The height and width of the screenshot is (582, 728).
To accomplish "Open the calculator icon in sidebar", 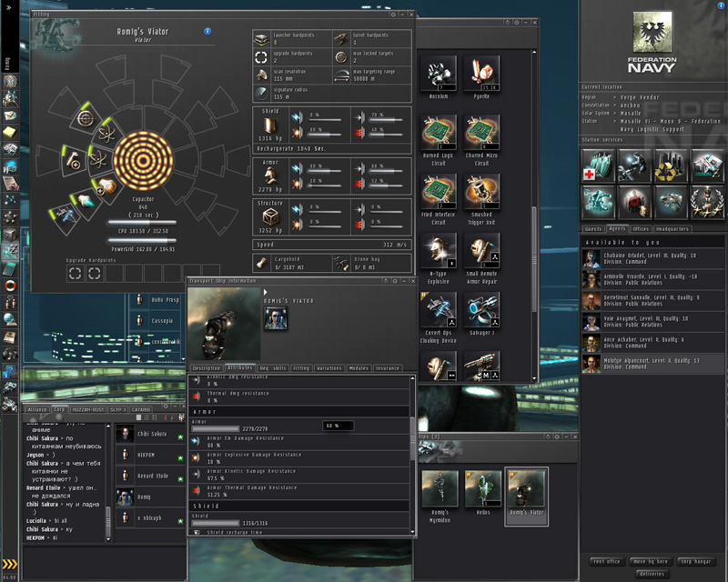I will coord(10,269).
